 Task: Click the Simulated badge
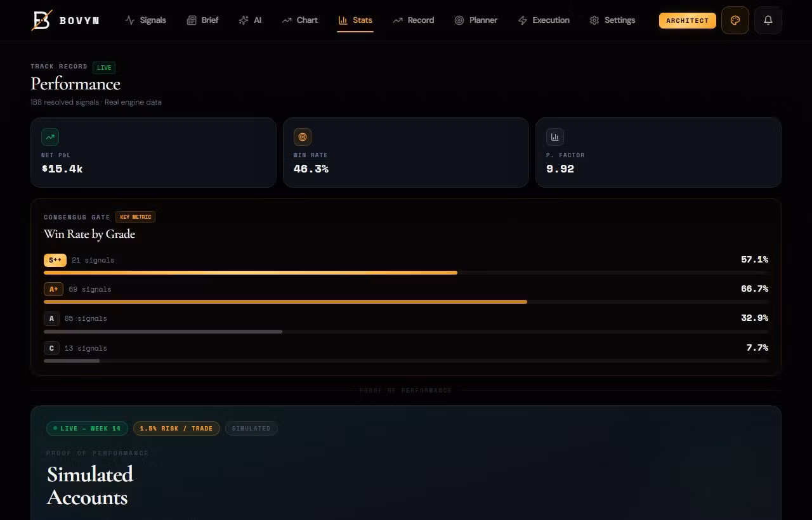coord(251,429)
